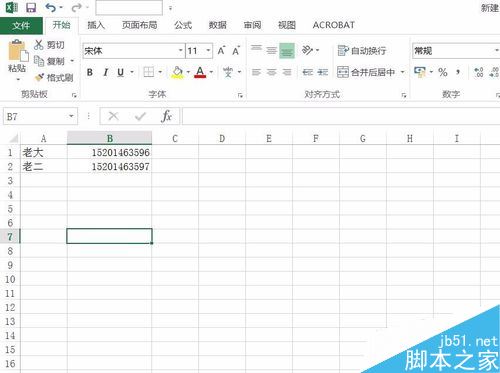The image size is (500, 373).
Task: Decrease indent icon
Action: point(307,72)
